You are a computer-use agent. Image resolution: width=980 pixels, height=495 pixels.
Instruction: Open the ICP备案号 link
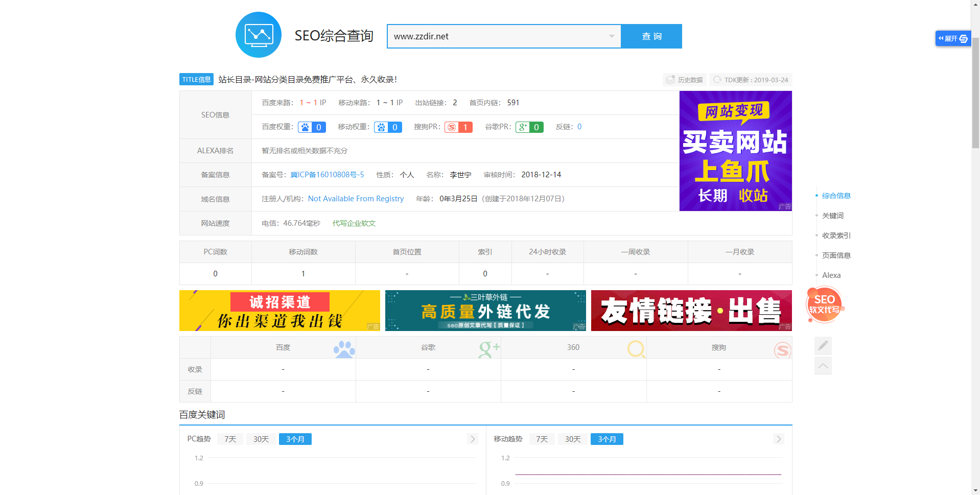click(x=327, y=175)
